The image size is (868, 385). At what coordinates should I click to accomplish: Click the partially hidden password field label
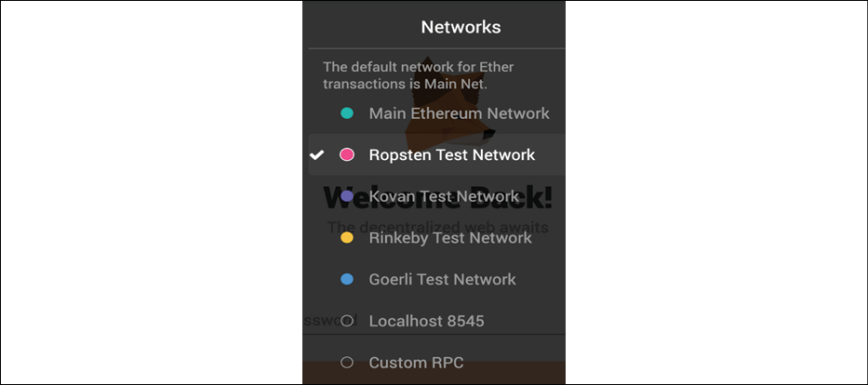pyautogui.click(x=330, y=320)
